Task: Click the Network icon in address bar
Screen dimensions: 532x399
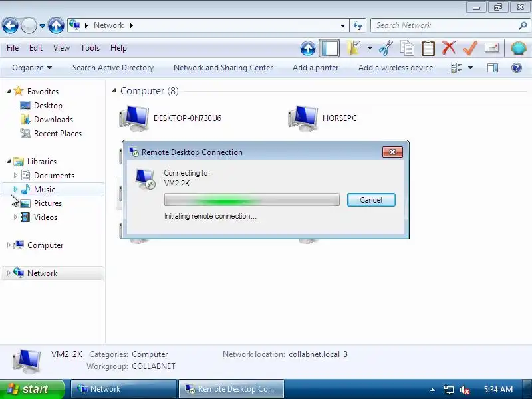Action: (x=74, y=25)
